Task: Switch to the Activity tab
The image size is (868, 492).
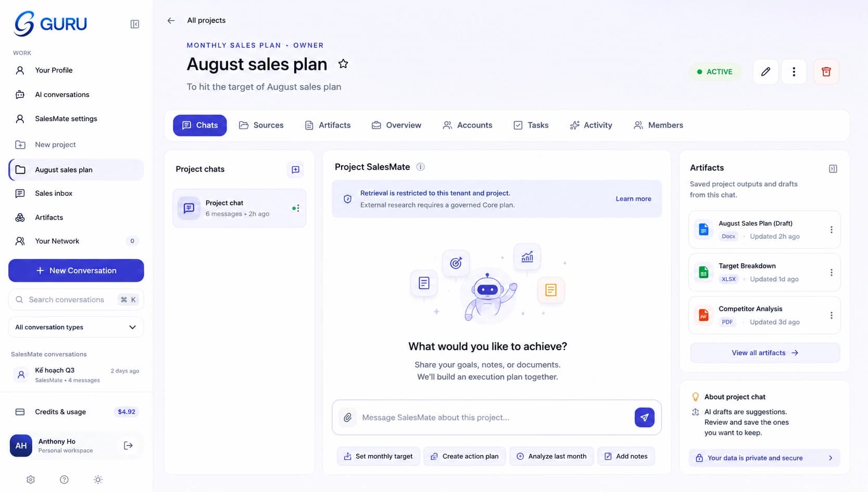Action: 591,125
